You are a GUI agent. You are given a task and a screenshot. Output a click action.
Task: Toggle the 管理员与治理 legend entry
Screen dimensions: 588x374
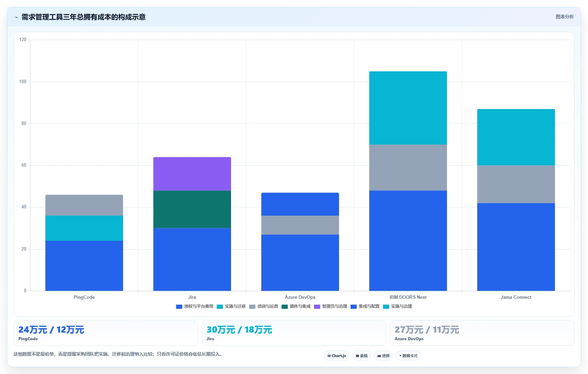pyautogui.click(x=330, y=306)
